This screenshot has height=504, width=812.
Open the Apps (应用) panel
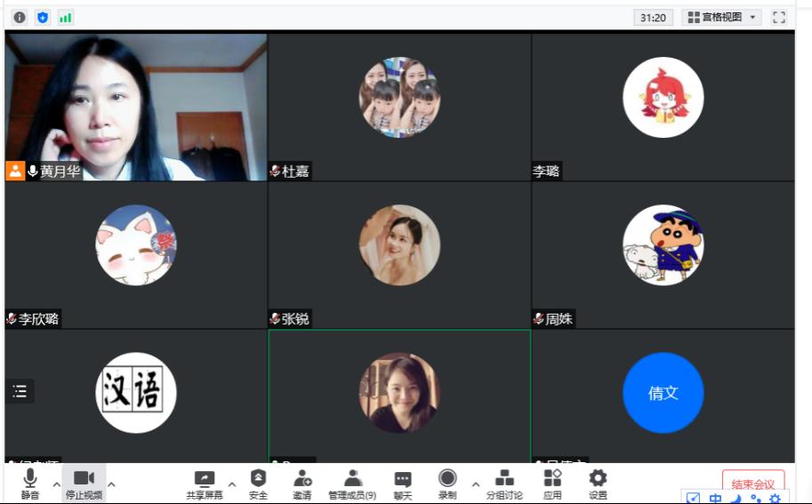[x=552, y=484]
